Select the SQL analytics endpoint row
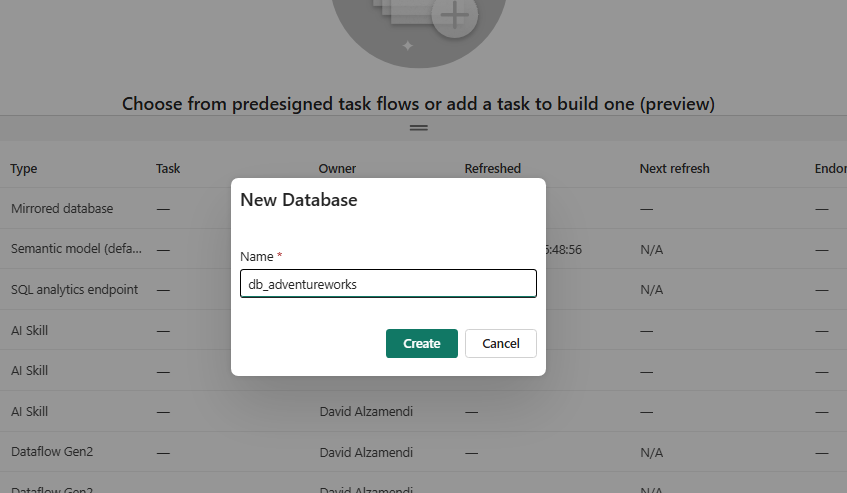Image resolution: width=847 pixels, height=493 pixels. pos(75,289)
